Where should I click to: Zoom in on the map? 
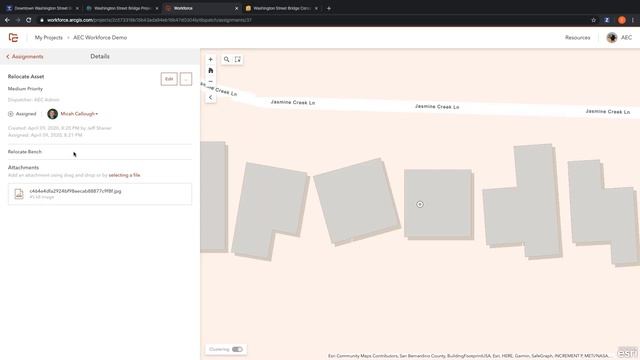click(211, 60)
